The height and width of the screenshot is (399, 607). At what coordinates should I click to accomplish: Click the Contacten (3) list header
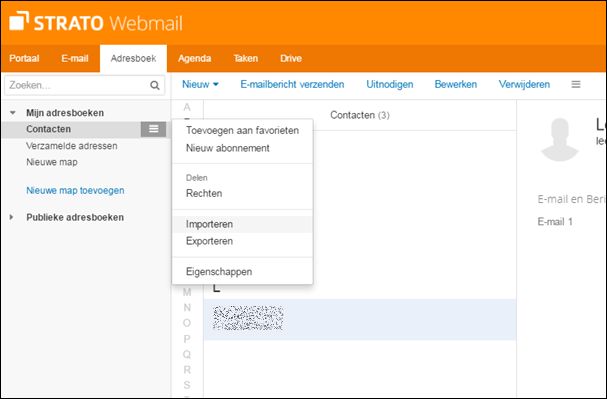[x=360, y=115]
